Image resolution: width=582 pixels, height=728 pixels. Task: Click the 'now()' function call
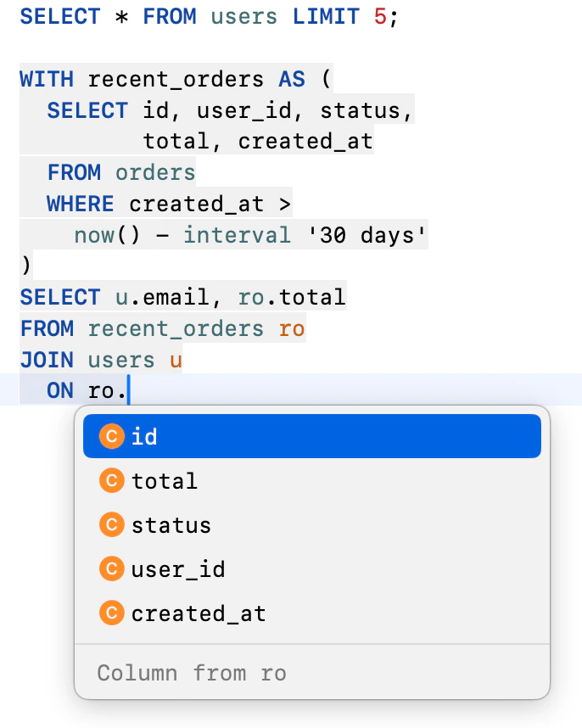coord(107,235)
